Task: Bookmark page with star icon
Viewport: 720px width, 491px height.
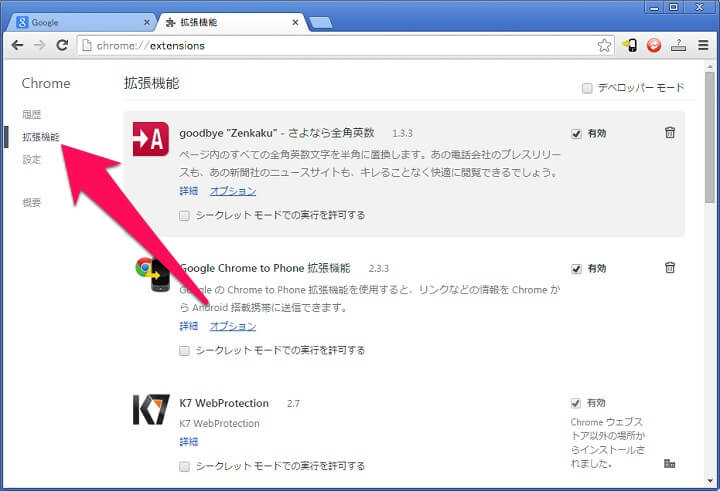Action: point(604,45)
